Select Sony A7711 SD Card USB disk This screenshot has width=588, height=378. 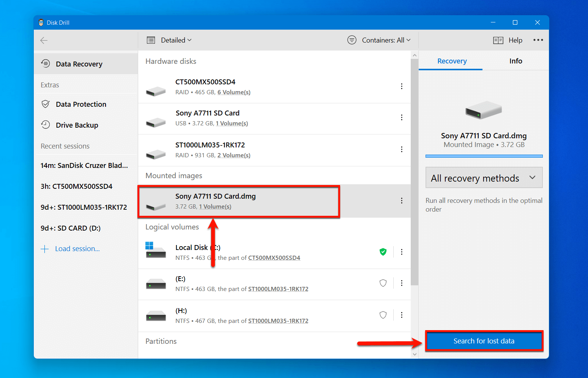[x=274, y=119]
